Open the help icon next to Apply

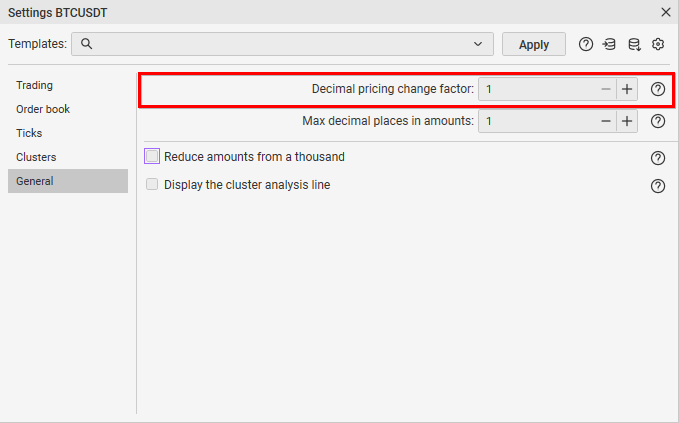[x=585, y=44]
